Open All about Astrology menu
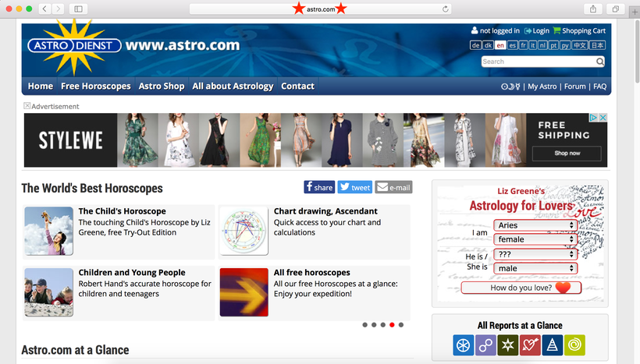Viewport: 640px width, 364px height. tap(233, 86)
